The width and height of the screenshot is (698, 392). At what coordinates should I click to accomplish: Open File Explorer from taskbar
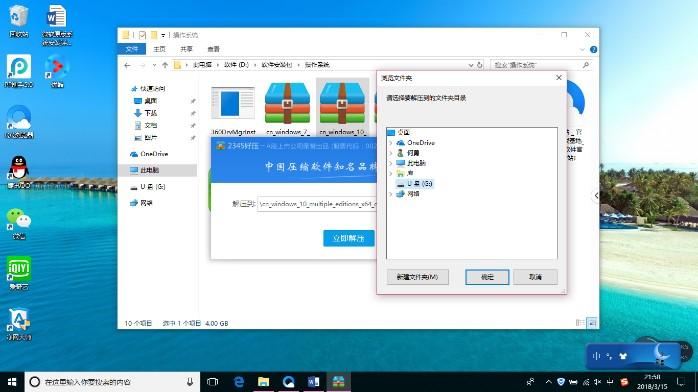(264, 382)
